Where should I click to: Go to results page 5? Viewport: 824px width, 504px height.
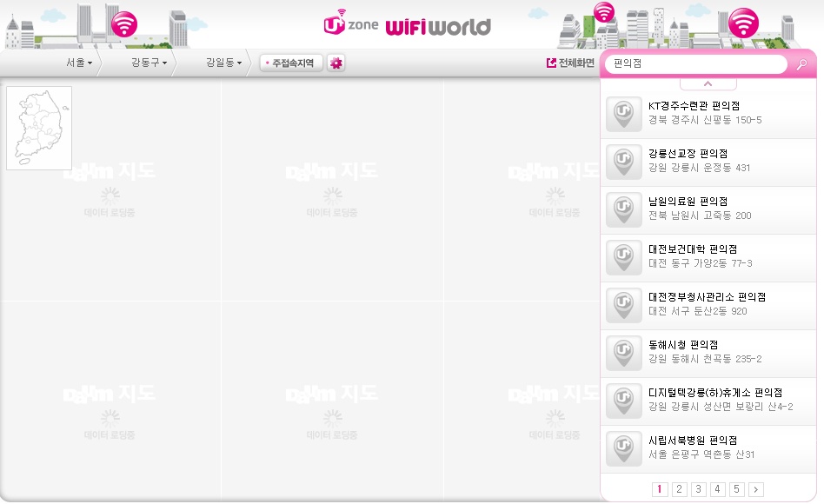click(x=736, y=489)
